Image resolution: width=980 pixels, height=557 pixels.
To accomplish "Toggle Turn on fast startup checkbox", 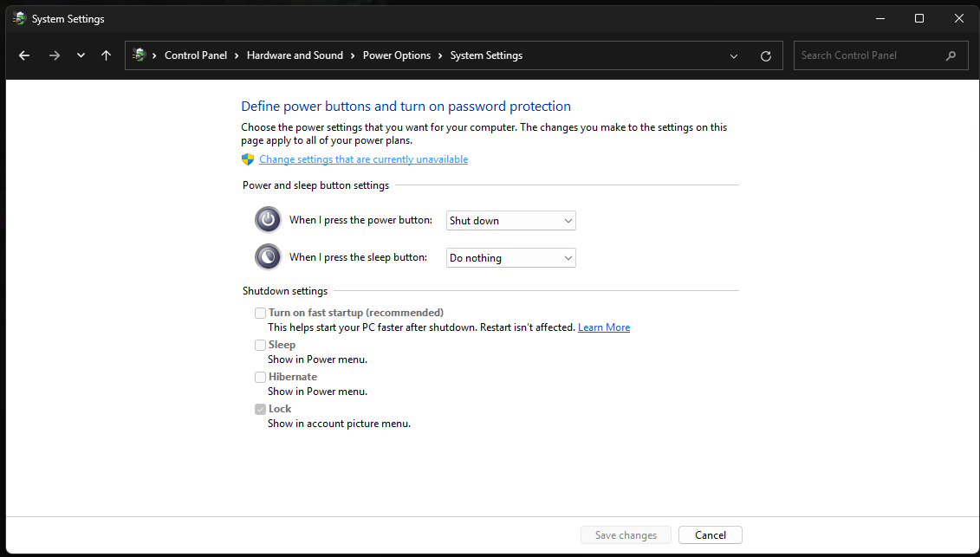I will (260, 314).
